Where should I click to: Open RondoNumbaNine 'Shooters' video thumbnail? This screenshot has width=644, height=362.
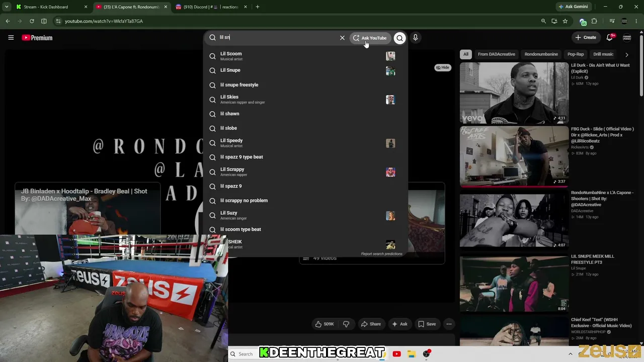pos(514,220)
